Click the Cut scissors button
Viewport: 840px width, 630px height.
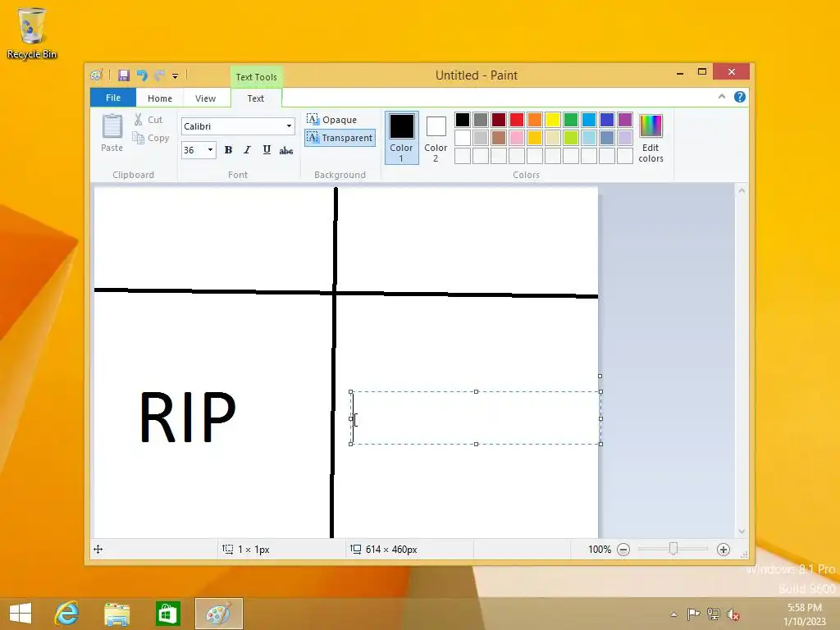coord(148,120)
